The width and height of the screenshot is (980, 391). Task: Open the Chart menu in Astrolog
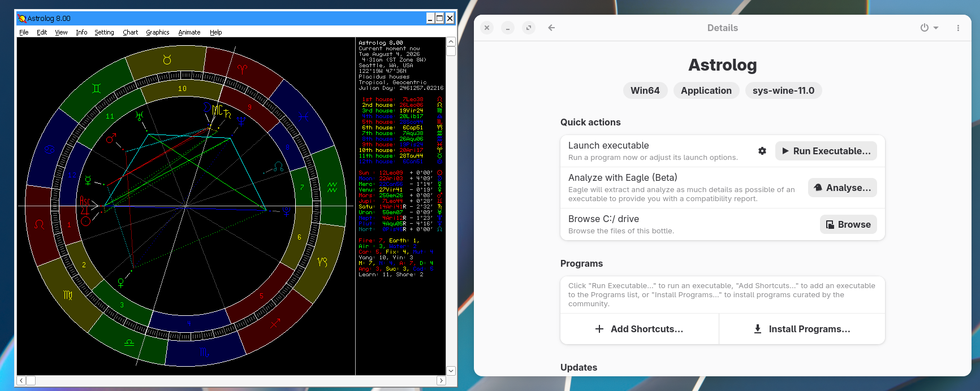coord(130,32)
